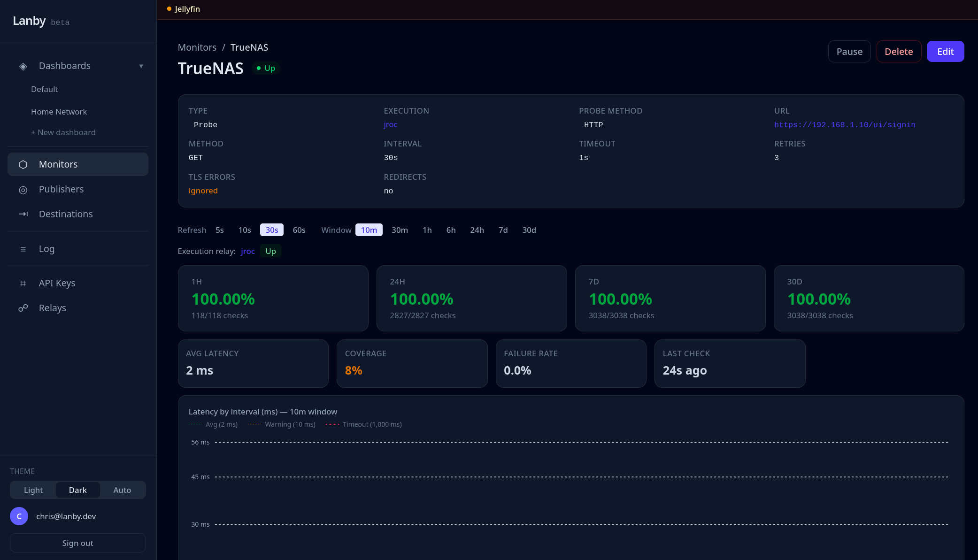Go to Monitors page in sidebar

78,164
